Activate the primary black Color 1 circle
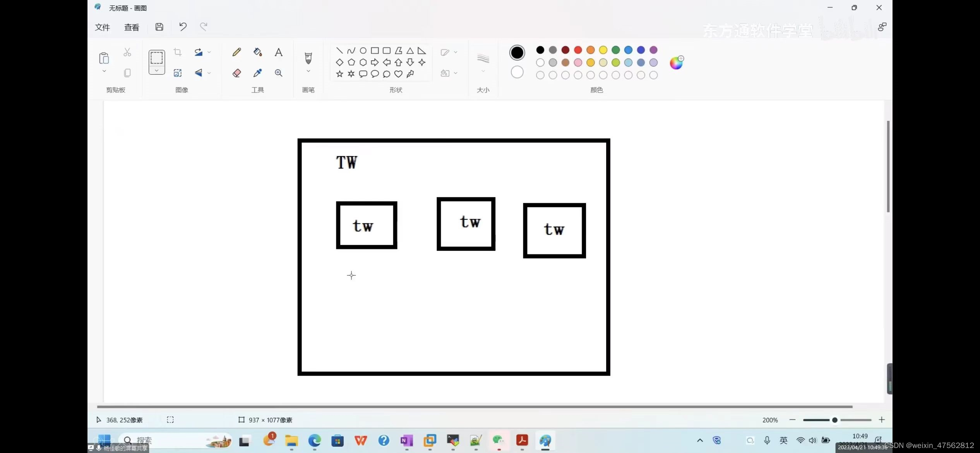 (517, 53)
